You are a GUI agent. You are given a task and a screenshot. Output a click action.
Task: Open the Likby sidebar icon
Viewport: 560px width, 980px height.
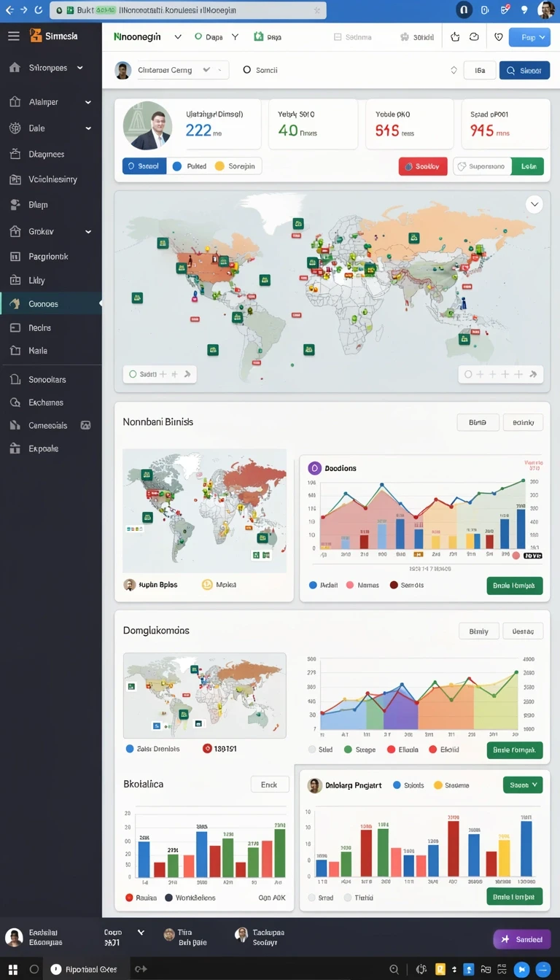[15, 280]
